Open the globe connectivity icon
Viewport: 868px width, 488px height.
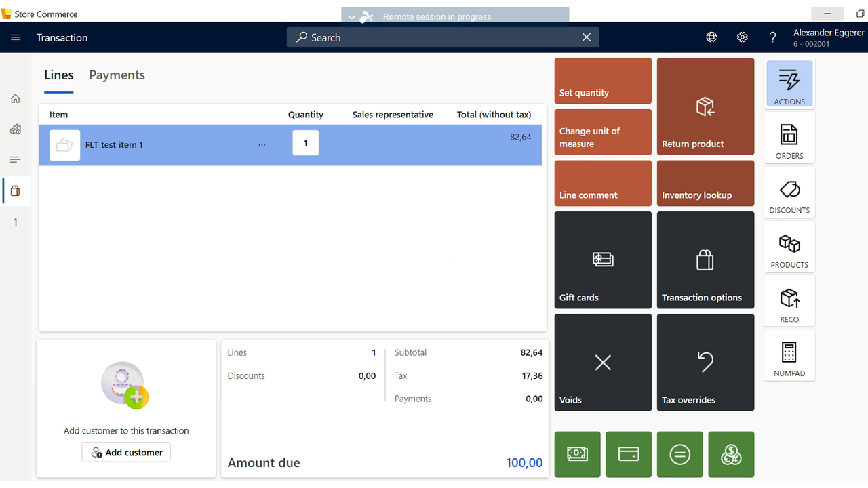coord(711,37)
